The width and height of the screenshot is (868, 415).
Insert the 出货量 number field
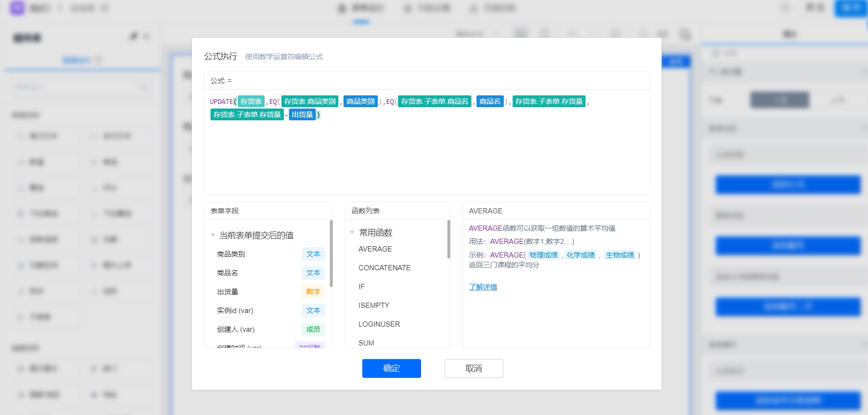[x=268, y=292]
